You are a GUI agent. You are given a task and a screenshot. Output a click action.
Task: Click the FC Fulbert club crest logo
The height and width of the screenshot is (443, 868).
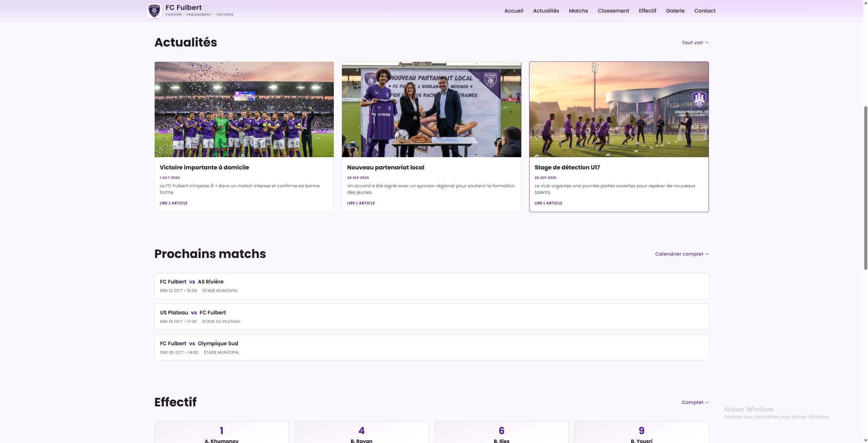pyautogui.click(x=154, y=11)
